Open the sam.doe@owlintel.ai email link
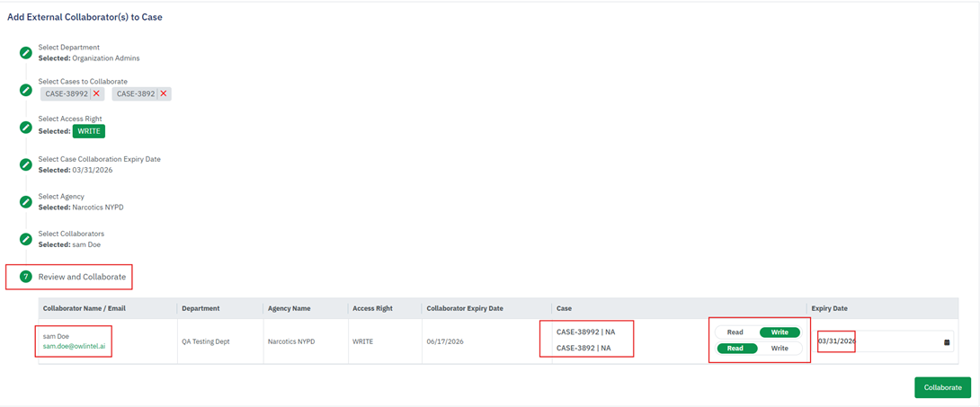Screen dimensions: 980x407 point(74,346)
